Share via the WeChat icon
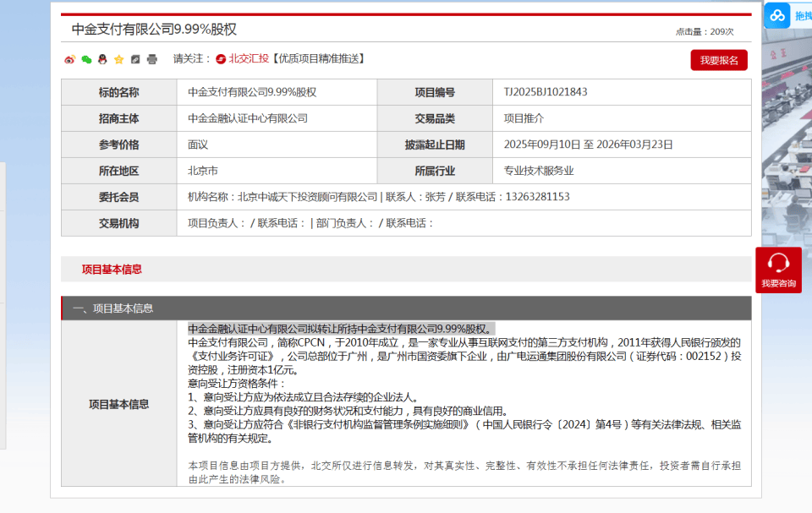This screenshot has width=812, height=513. 86,59
